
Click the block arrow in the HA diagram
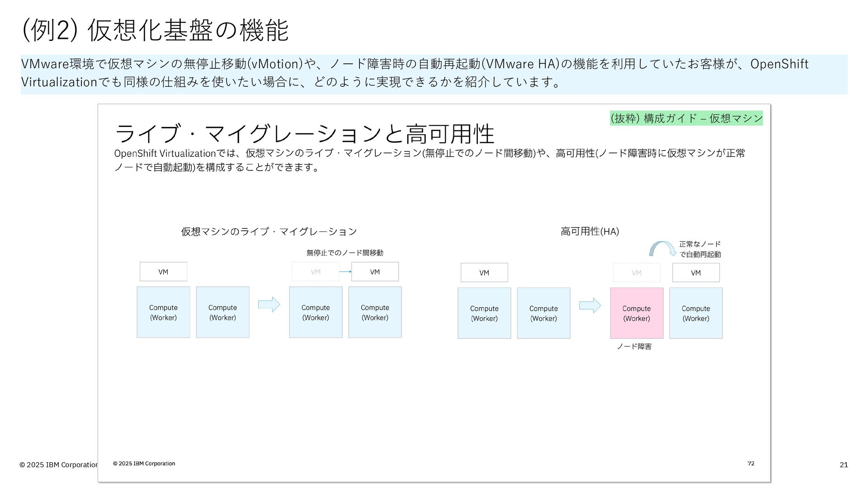click(590, 305)
